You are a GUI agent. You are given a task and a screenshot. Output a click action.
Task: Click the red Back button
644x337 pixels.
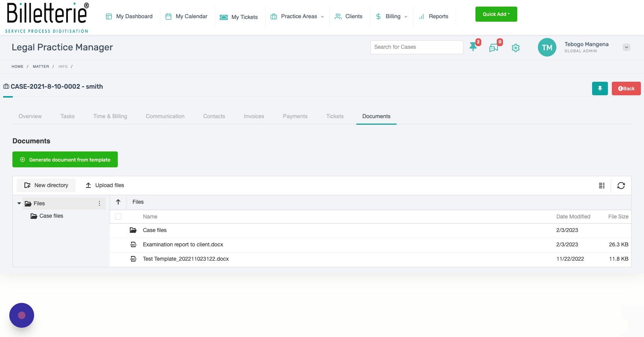pos(626,88)
